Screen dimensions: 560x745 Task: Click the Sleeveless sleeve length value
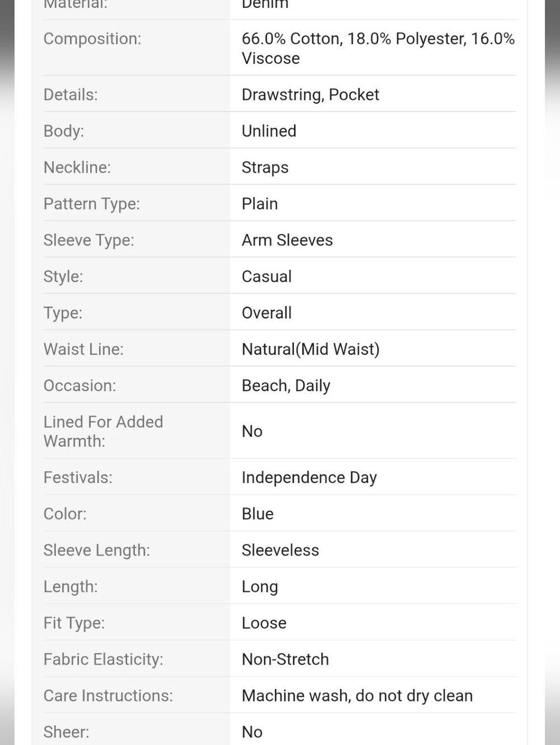click(x=281, y=550)
